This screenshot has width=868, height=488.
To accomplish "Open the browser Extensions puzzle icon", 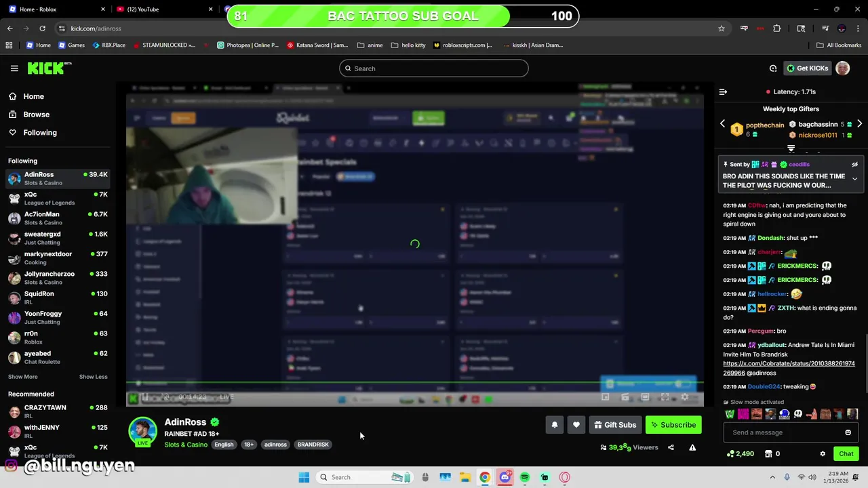I will (x=776, y=28).
